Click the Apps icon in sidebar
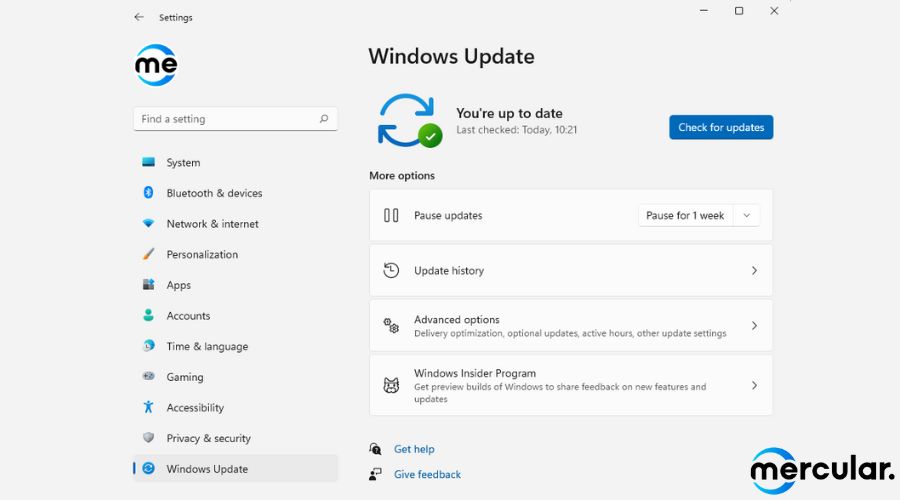The image size is (900, 500). tap(149, 285)
